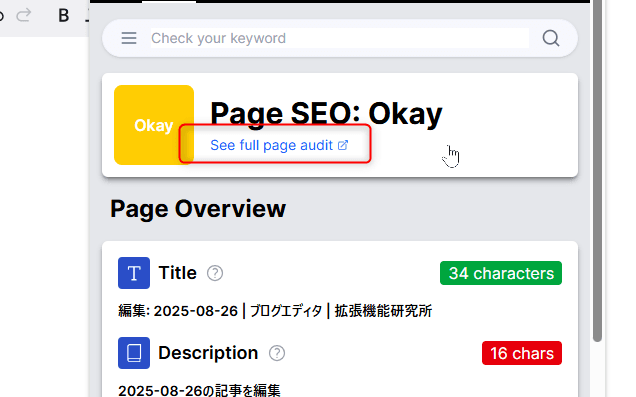Toggle bold formatting in the editor toolbar
The width and height of the screenshot is (636, 397).
[x=64, y=15]
